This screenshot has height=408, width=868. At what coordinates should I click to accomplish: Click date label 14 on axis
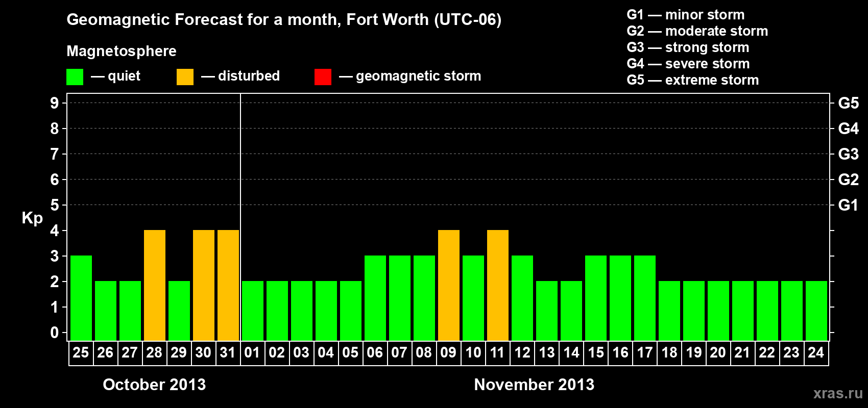click(x=571, y=353)
